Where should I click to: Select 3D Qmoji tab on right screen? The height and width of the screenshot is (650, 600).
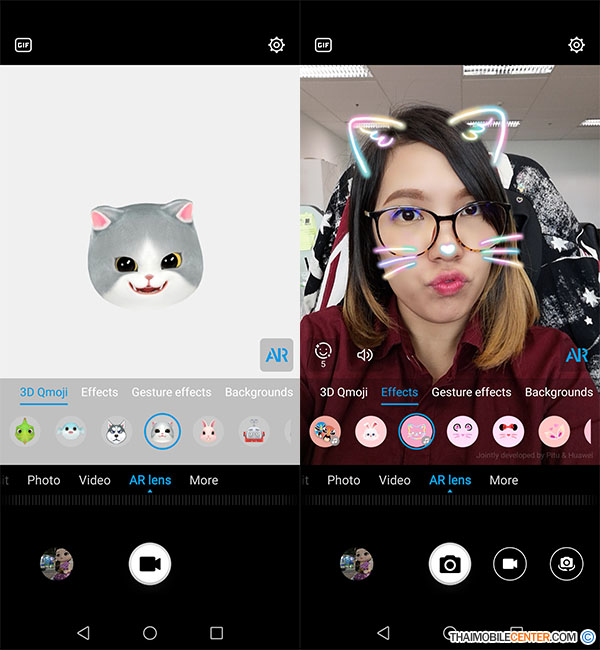click(x=343, y=392)
